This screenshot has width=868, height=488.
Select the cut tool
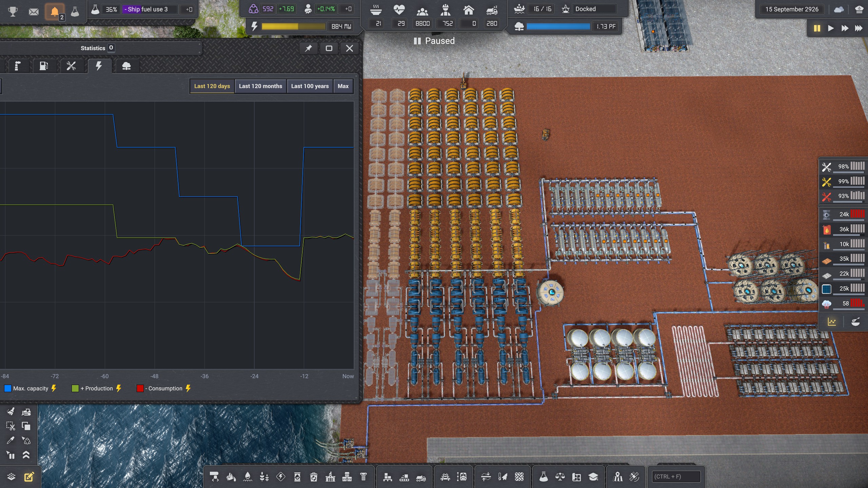pyautogui.click(x=11, y=426)
